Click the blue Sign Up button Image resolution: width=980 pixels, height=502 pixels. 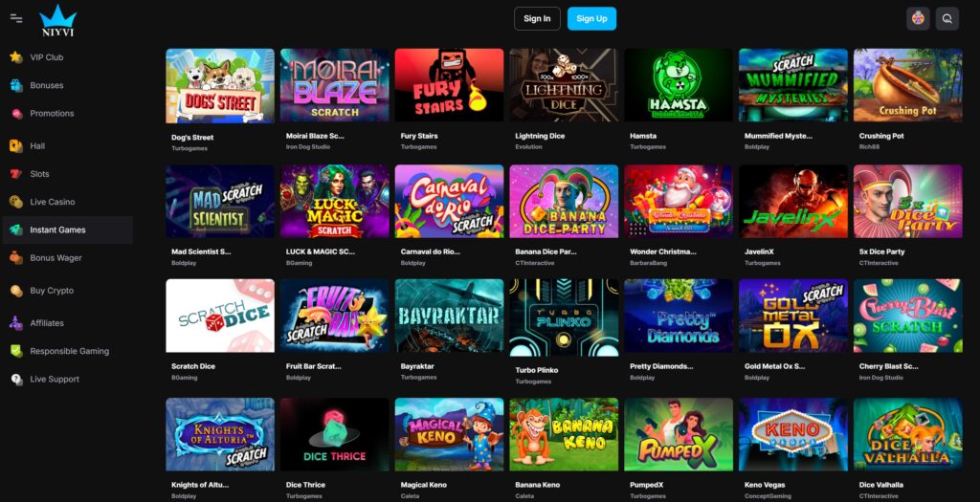(591, 19)
